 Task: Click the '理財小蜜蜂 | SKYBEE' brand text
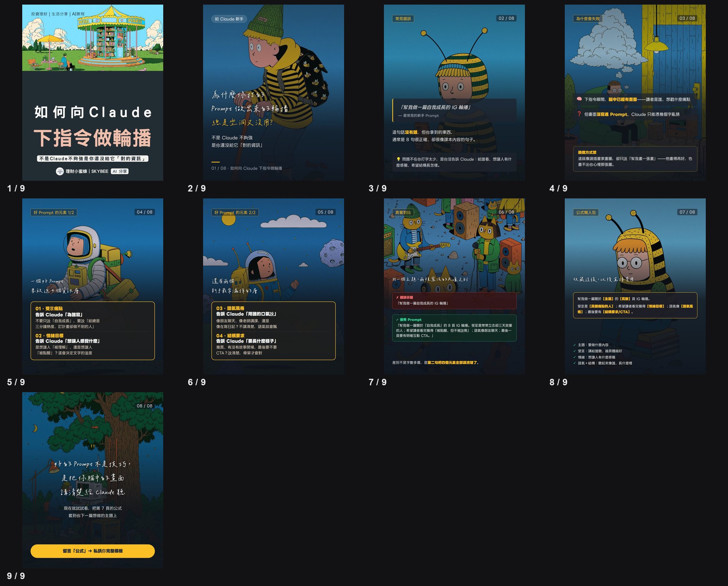click(87, 171)
